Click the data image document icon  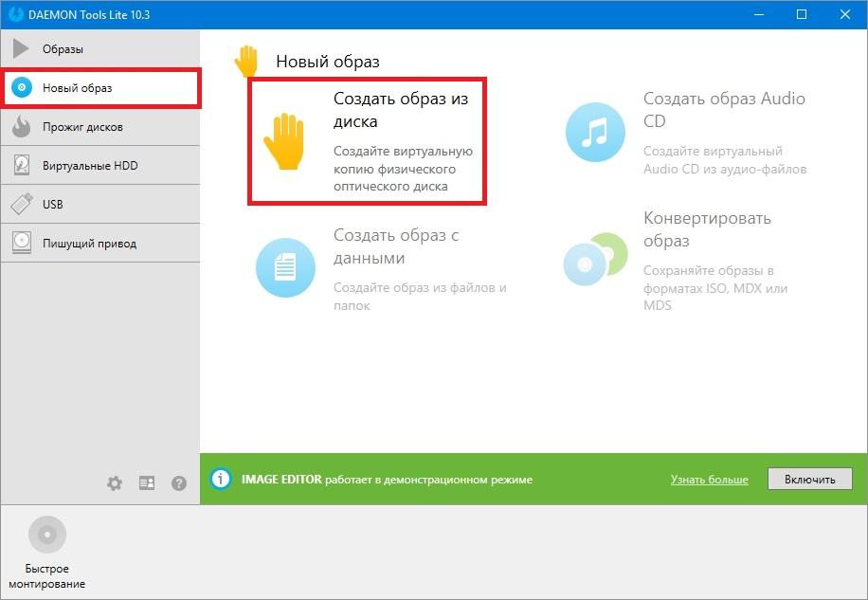(x=285, y=267)
